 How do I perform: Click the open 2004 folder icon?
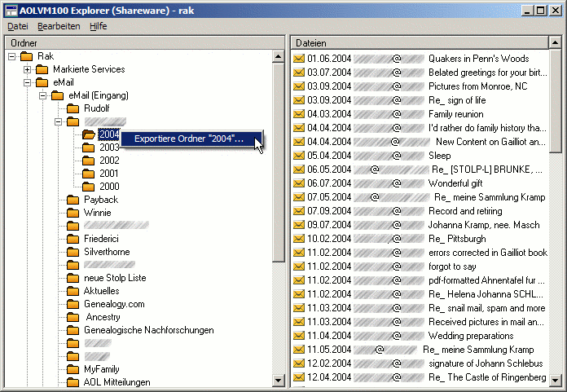tap(89, 134)
